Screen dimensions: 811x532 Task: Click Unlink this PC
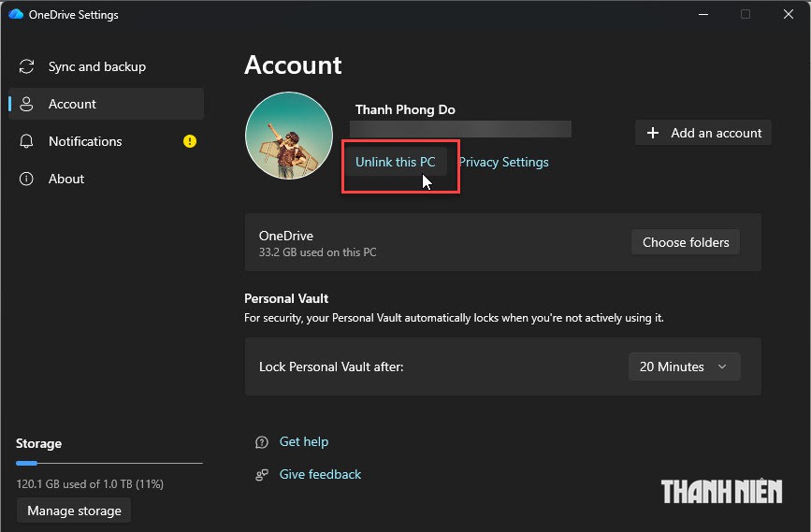click(x=395, y=162)
